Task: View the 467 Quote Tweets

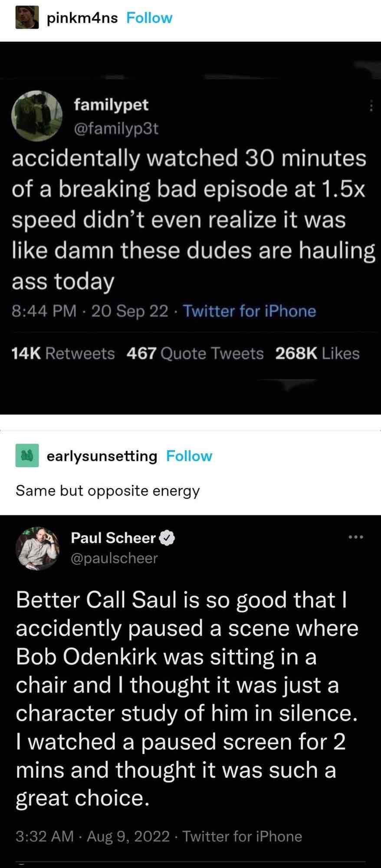Action: [x=195, y=354]
